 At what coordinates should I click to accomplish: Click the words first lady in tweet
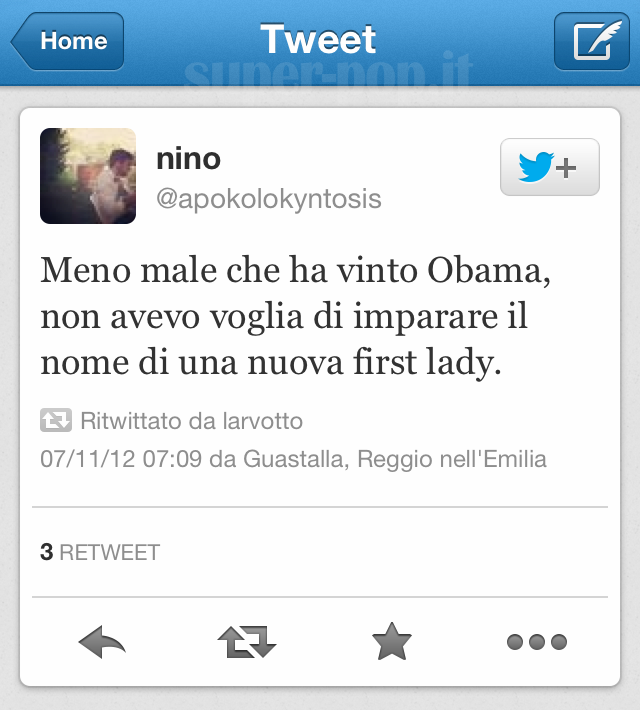tap(427, 363)
